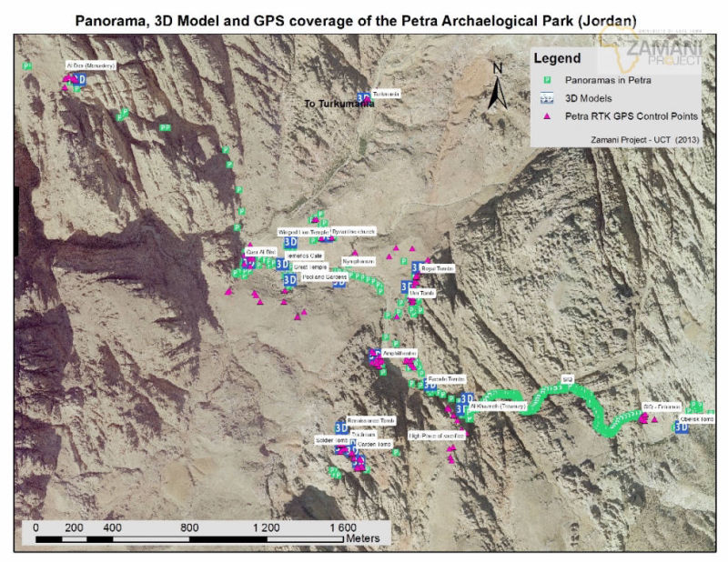Click the Obelisk Tomb 3D model marker
Image resolution: width=728 pixels, height=562 pixels.
(682, 428)
